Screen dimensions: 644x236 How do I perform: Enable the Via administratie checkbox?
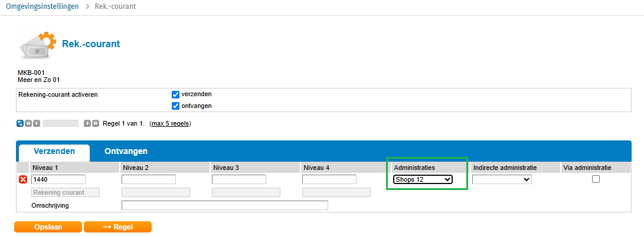coord(596,179)
